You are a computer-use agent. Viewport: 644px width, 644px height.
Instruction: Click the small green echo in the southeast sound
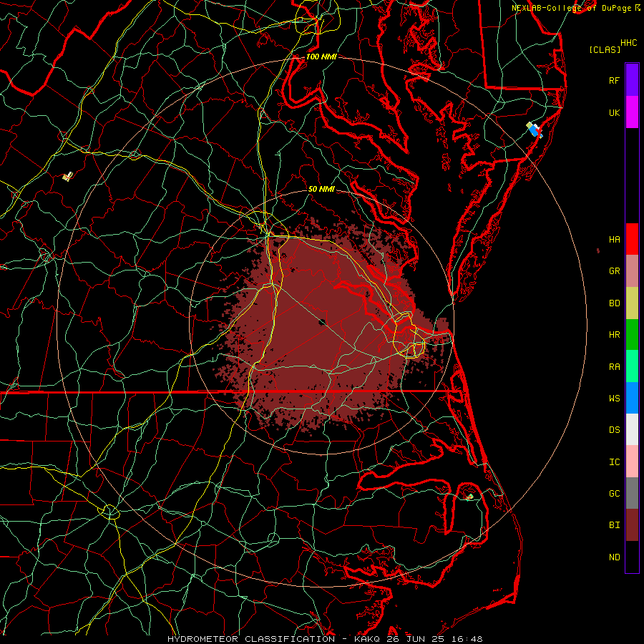pyautogui.click(x=469, y=497)
